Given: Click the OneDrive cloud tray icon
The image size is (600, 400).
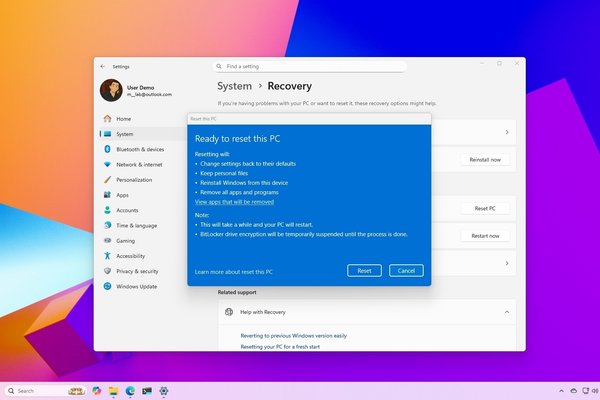Looking at the screenshot, I should tap(573, 391).
